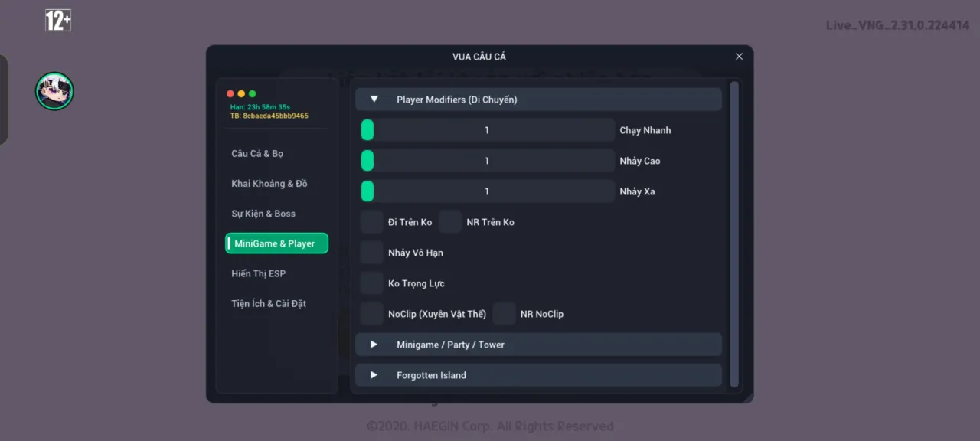Click the red traffic-light dot

coord(230,93)
